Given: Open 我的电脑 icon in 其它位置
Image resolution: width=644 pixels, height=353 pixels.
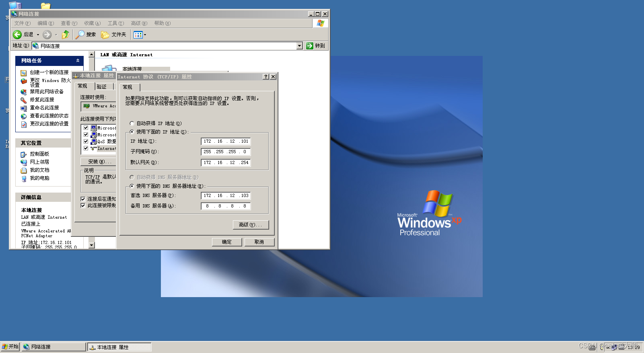Looking at the screenshot, I should (x=24, y=178).
